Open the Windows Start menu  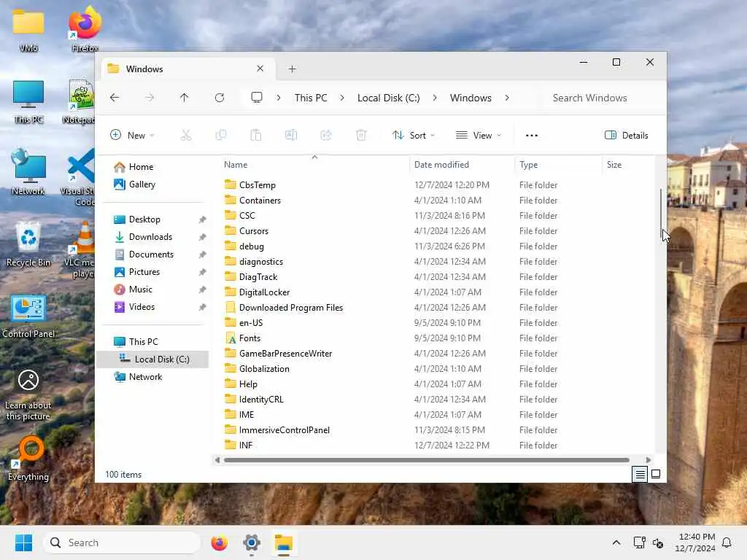[x=23, y=542]
